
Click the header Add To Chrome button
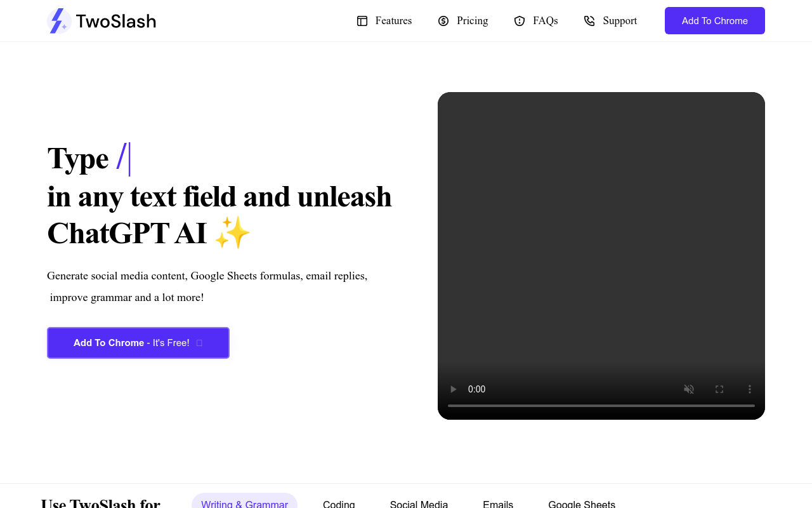pos(715,21)
